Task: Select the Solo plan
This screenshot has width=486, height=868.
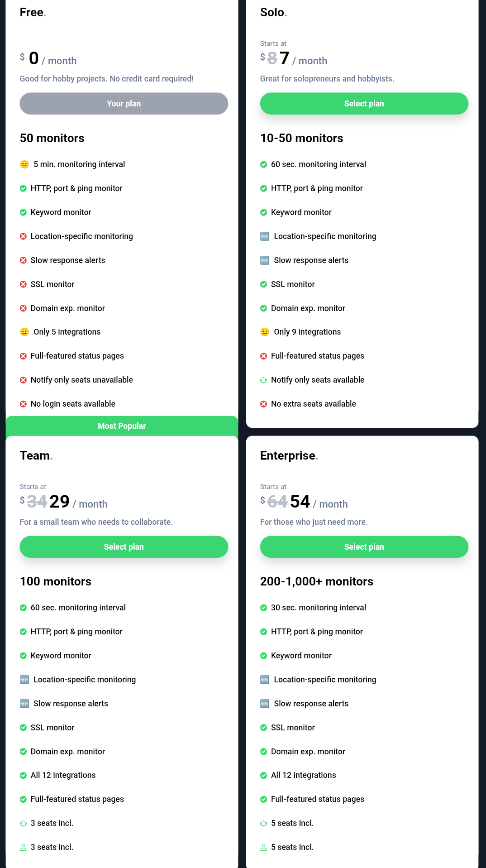Action: tap(364, 104)
